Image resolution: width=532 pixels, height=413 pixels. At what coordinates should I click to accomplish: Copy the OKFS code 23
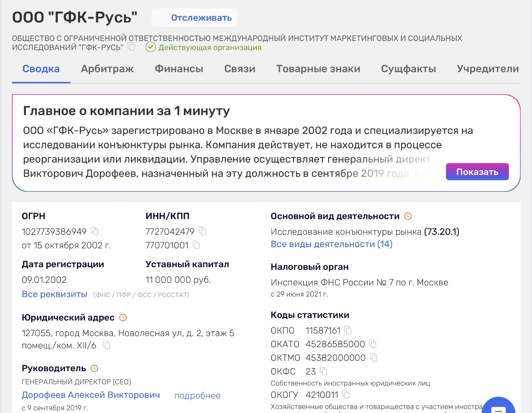click(x=323, y=371)
